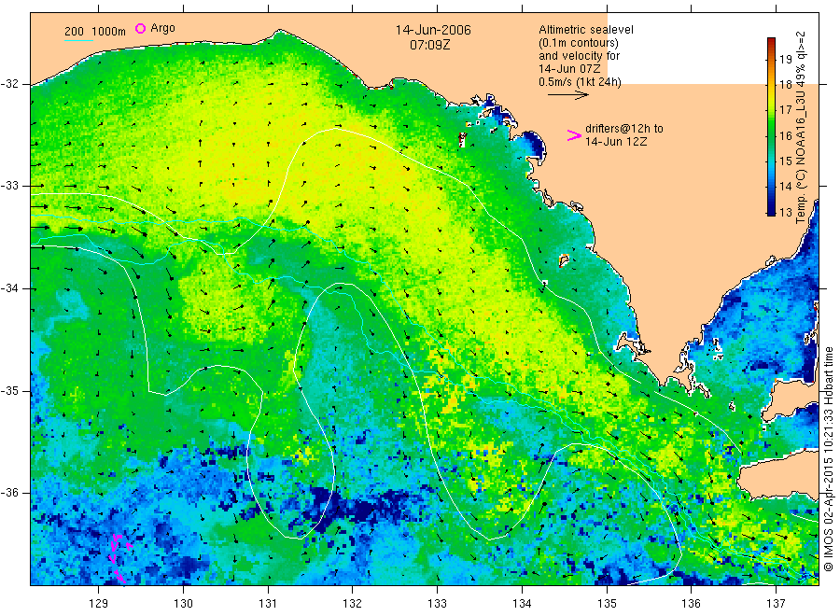Click the longitude label 133
This screenshot has height=616, width=840.
pyautogui.click(x=437, y=604)
